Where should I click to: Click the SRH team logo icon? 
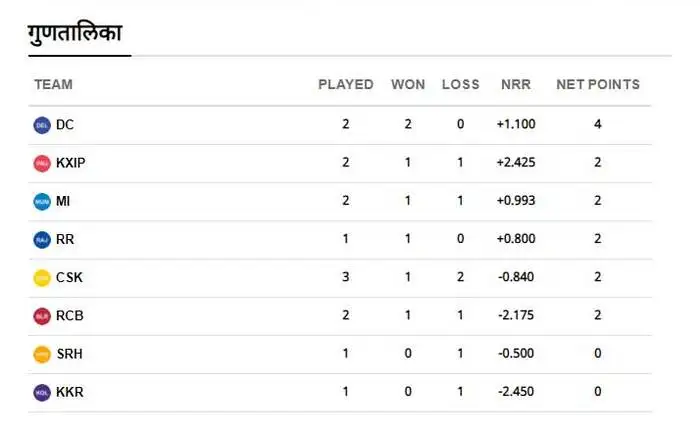pyautogui.click(x=41, y=354)
